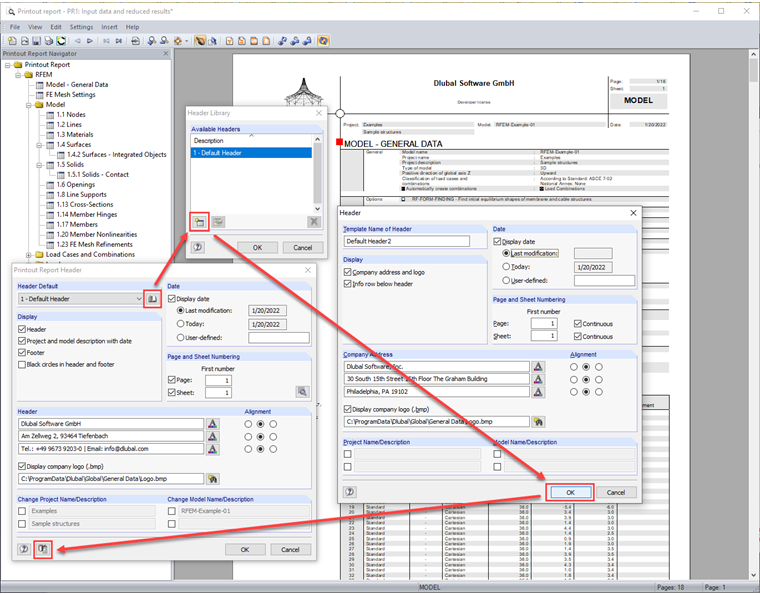The width and height of the screenshot is (760, 595).
Task: Go to previous page using the left arrow icon
Action: [x=78, y=41]
